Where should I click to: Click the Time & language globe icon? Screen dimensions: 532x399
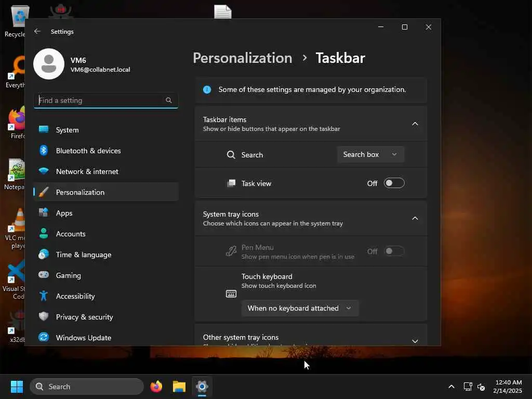click(44, 254)
